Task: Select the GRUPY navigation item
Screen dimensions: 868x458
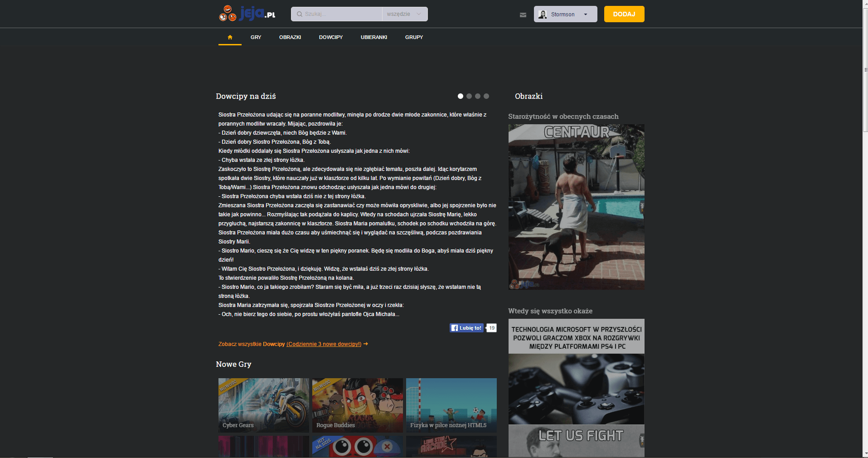Action: point(414,37)
